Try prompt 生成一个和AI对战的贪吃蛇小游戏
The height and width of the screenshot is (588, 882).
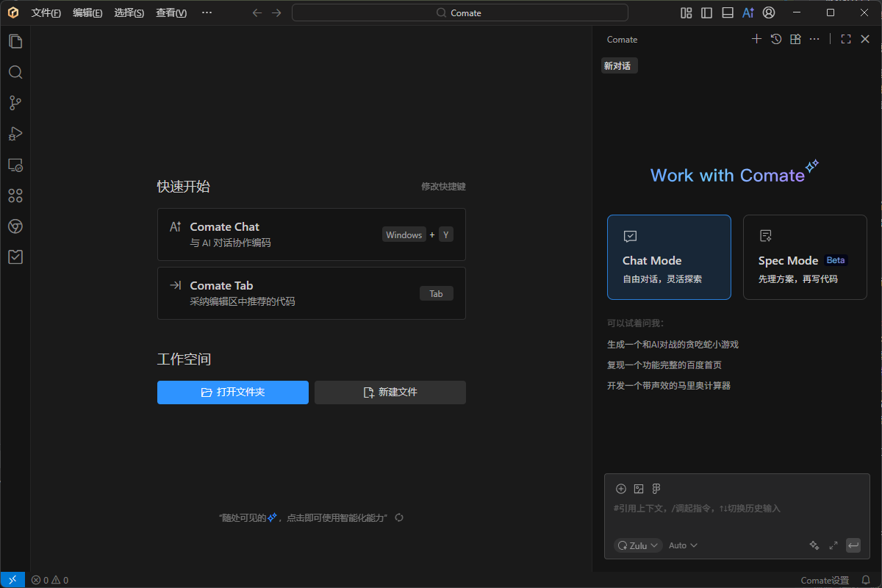673,344
